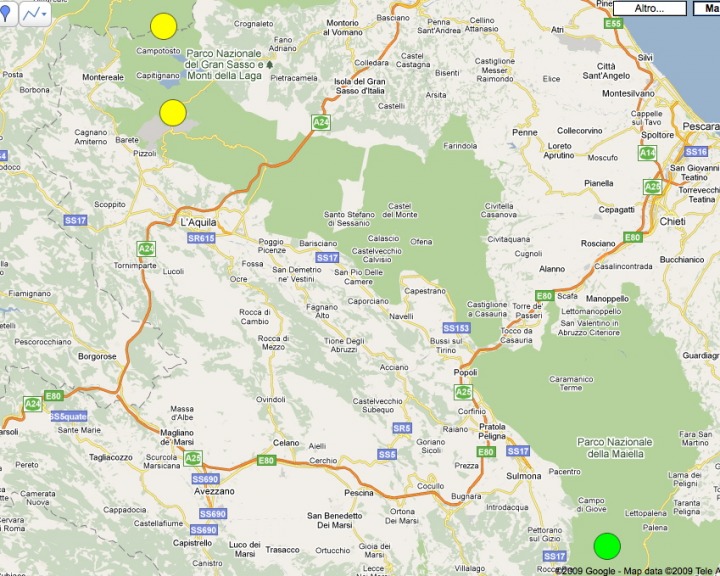Click the SS17 shield above Sulmona
This screenshot has width=720, height=576.
518,451
